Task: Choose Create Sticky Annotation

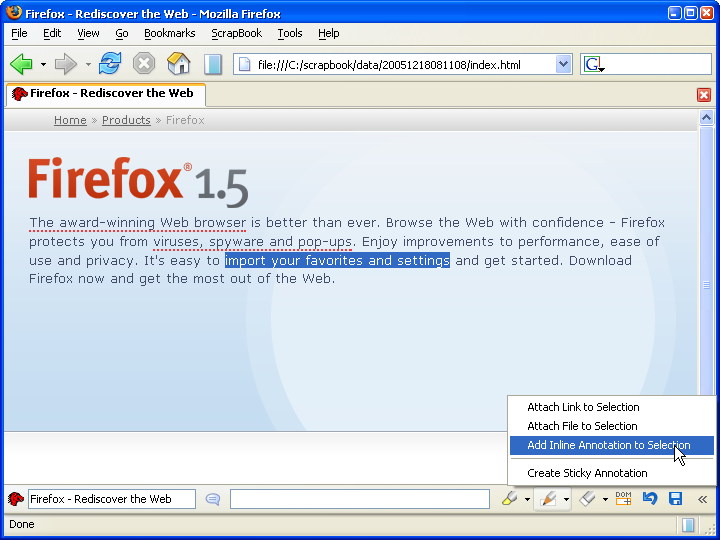Action: tap(612, 473)
